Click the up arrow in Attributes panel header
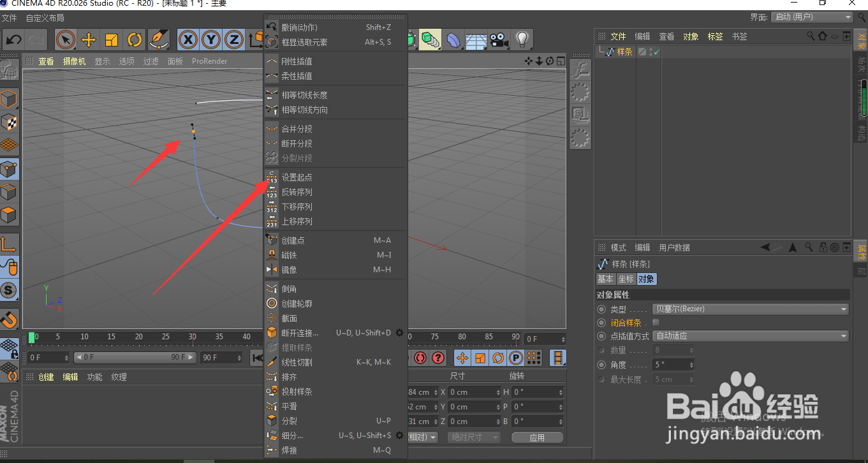Image resolution: width=868 pixels, height=463 pixels. tap(793, 247)
